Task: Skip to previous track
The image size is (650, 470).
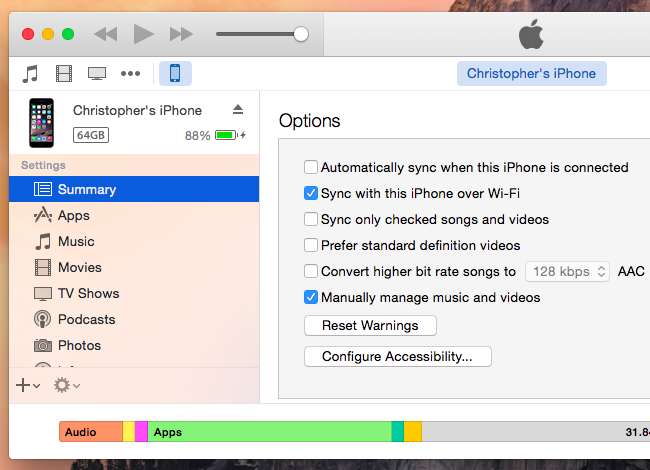Action: tap(106, 34)
